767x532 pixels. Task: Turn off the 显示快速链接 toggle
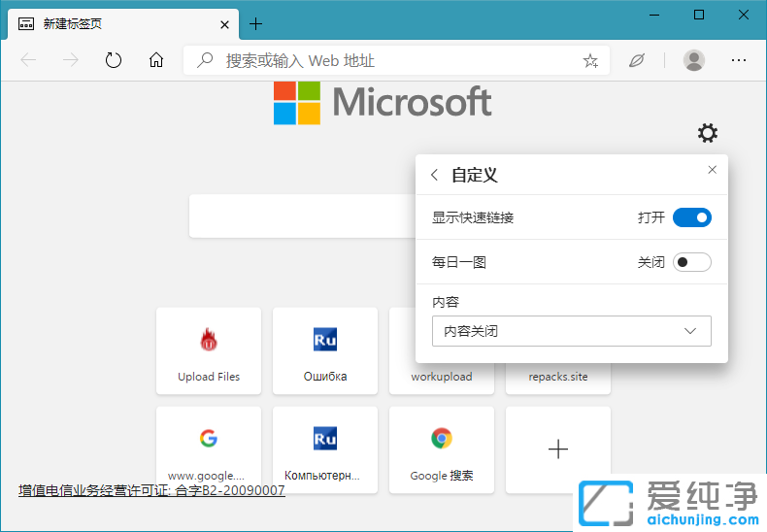(692, 217)
